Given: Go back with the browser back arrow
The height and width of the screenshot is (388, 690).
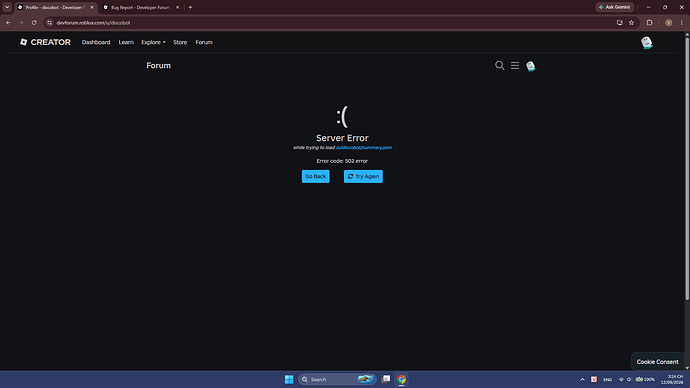Looking at the screenshot, I should click(8, 22).
